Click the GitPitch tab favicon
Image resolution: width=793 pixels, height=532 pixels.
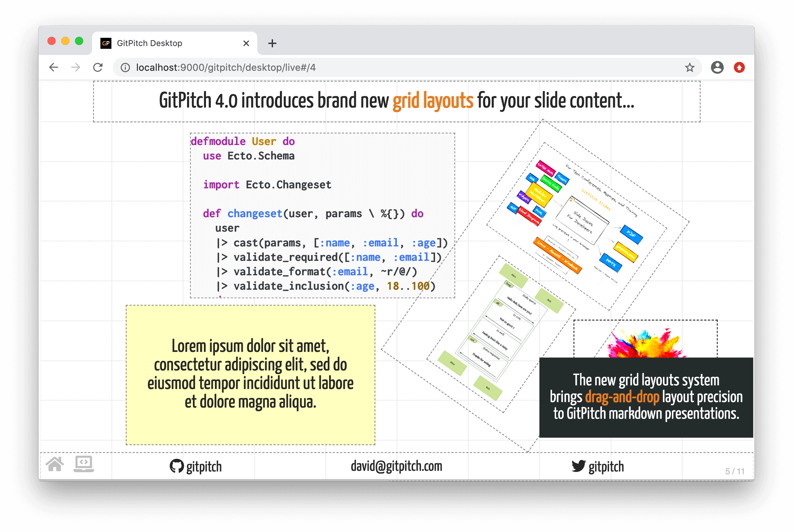(106, 43)
